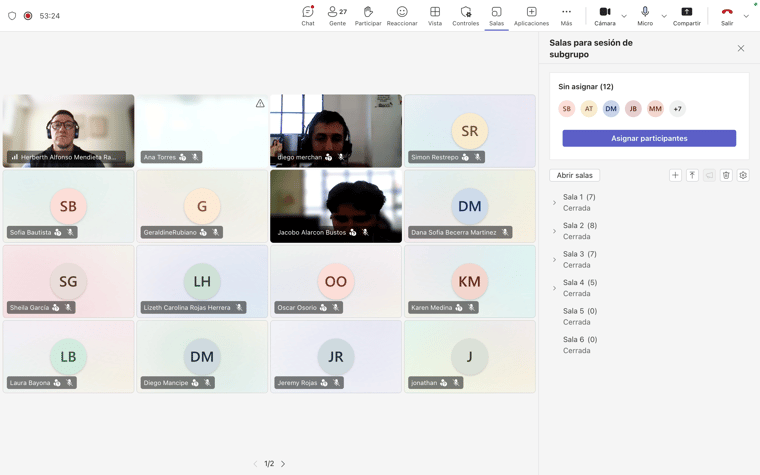Screen dimensions: 760x475
Task: Click the MM unassigned avatar
Action: (655, 109)
